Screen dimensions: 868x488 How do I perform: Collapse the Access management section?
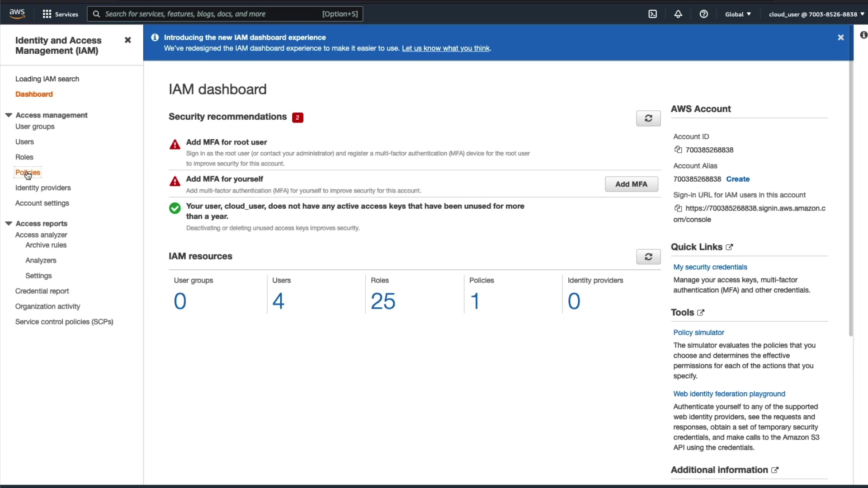tap(9, 115)
